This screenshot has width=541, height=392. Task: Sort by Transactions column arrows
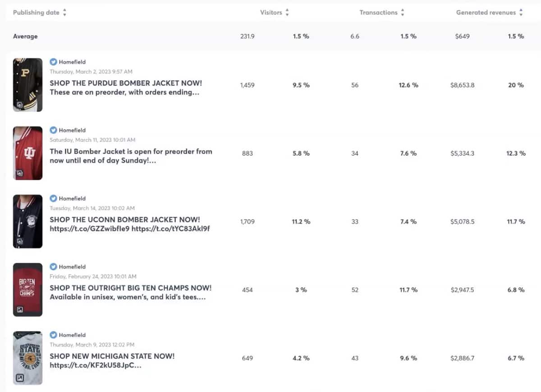point(403,13)
